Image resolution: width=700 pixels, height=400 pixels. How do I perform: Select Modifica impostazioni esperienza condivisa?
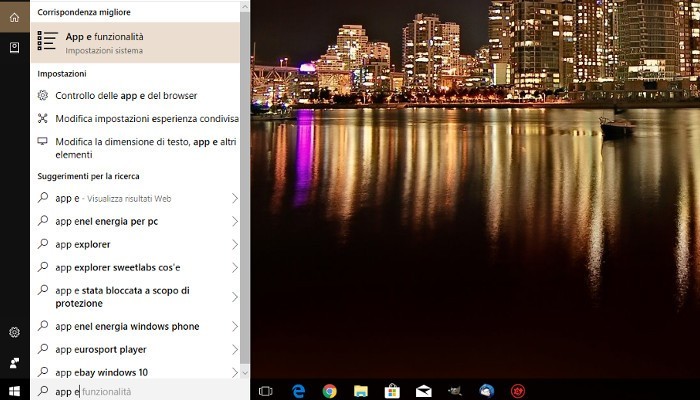pos(146,118)
